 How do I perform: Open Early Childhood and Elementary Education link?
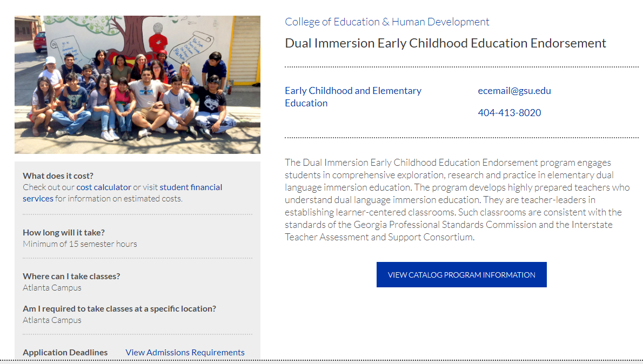pos(353,97)
